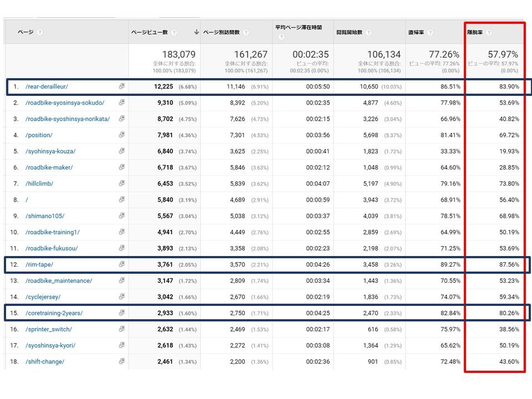Image resolution: width=532 pixels, height=399 pixels.
Task: Select exit rate 80.26% for /coretraining-2years/
Action: (x=509, y=313)
